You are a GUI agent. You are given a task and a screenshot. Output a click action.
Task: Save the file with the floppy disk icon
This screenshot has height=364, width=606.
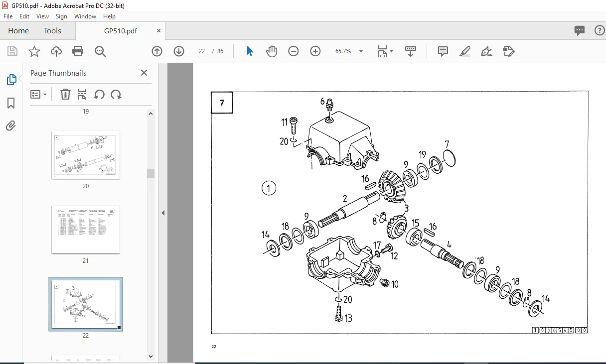pos(12,51)
